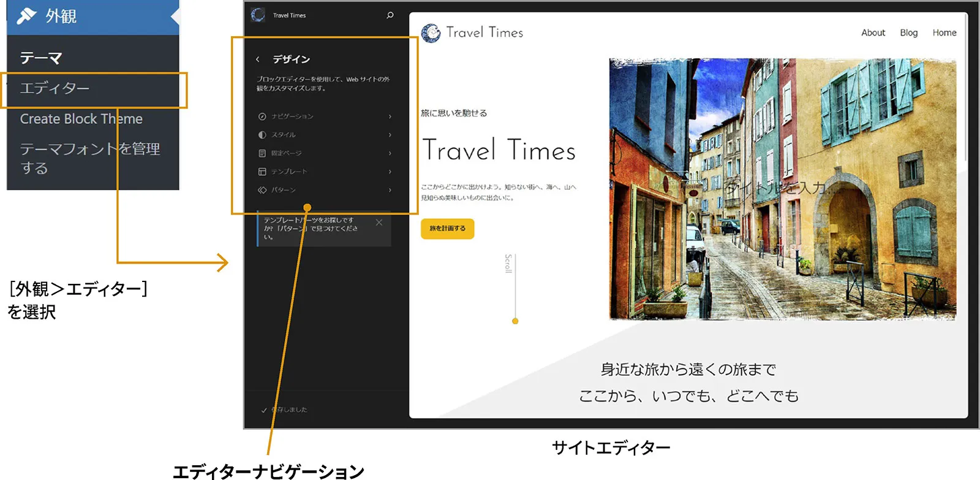This screenshot has height=480, width=980.
Task: Expand the 固定ページ row chevron
Action: pyautogui.click(x=390, y=153)
